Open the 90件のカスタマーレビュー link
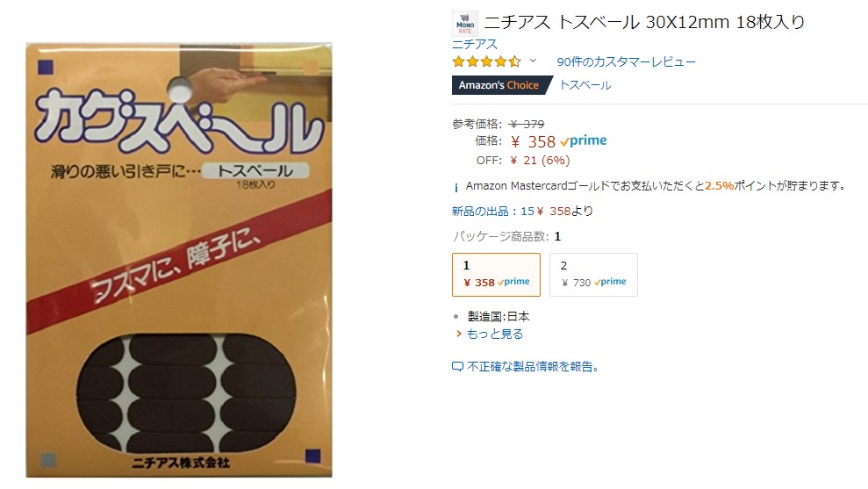The width and height of the screenshot is (868, 489). 626,61
